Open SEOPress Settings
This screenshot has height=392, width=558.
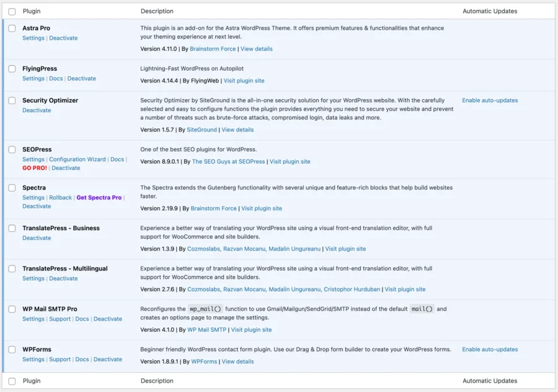click(33, 159)
